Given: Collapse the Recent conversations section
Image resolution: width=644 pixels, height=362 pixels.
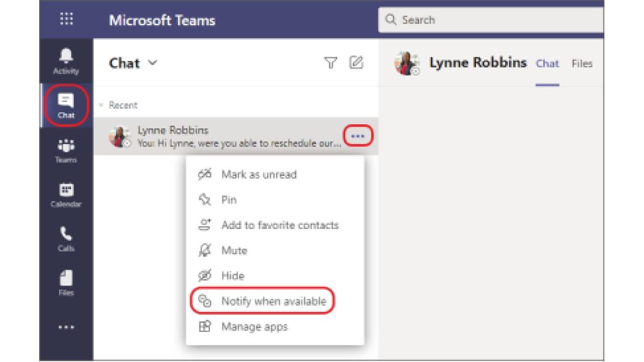Looking at the screenshot, I should [x=103, y=105].
